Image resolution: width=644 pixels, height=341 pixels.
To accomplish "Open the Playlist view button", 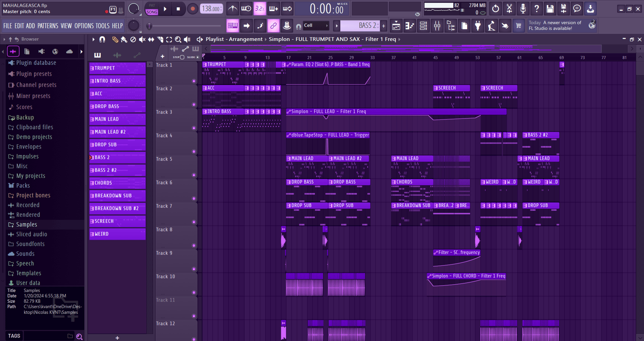I will click(x=396, y=26).
